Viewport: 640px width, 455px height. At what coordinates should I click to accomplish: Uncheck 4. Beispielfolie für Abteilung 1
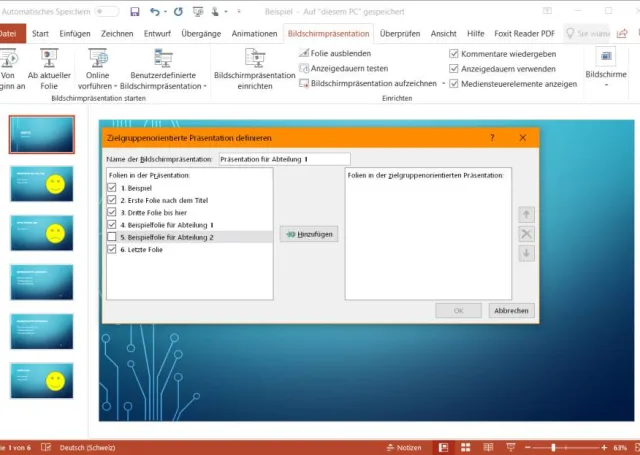tap(111, 224)
